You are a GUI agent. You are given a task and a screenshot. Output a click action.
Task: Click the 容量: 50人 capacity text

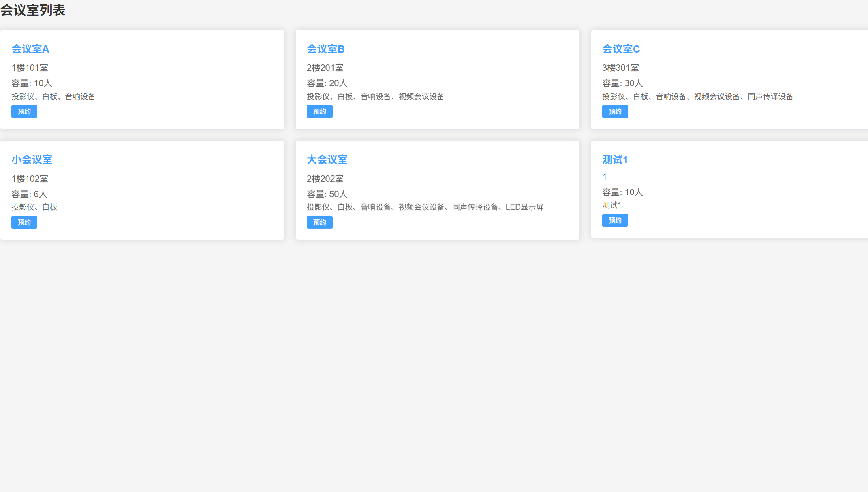[x=327, y=194]
